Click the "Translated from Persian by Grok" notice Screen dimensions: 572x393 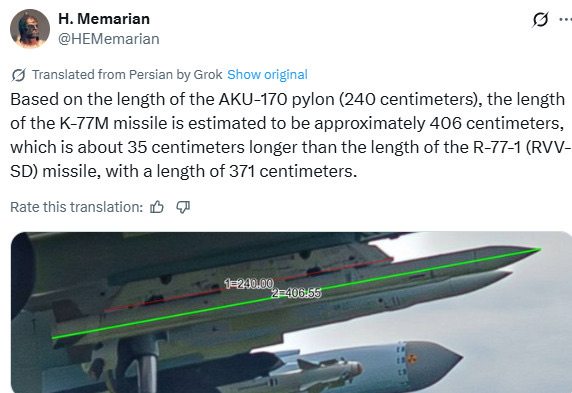click(127, 74)
